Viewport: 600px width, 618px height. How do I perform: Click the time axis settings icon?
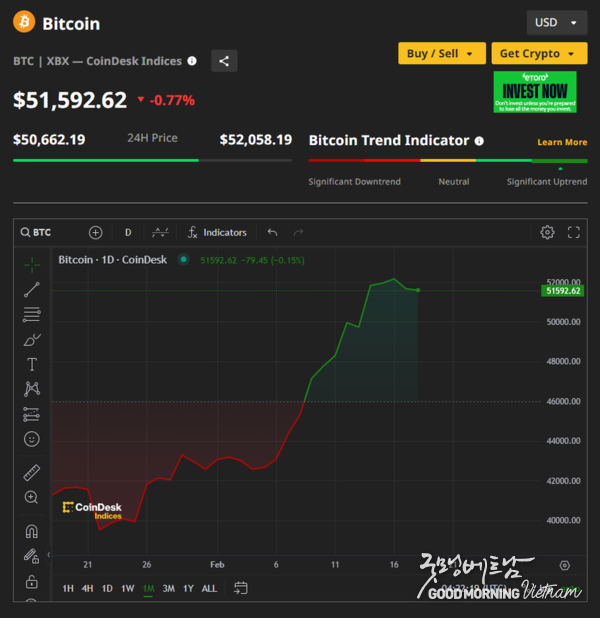565,566
